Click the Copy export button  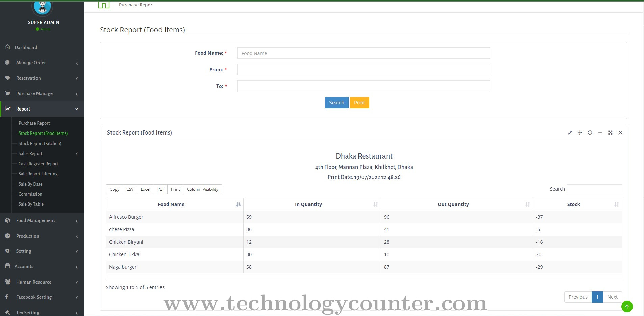[x=115, y=189]
